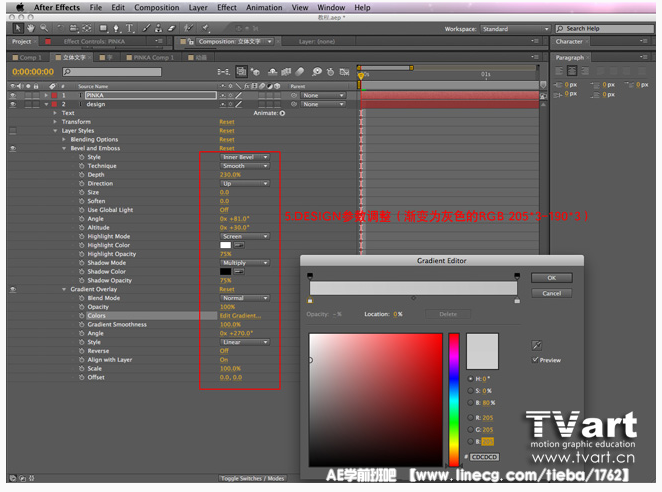Pick a color with Gradient Editor eyedropper
Viewport: 662px width, 492px height.
click(537, 345)
